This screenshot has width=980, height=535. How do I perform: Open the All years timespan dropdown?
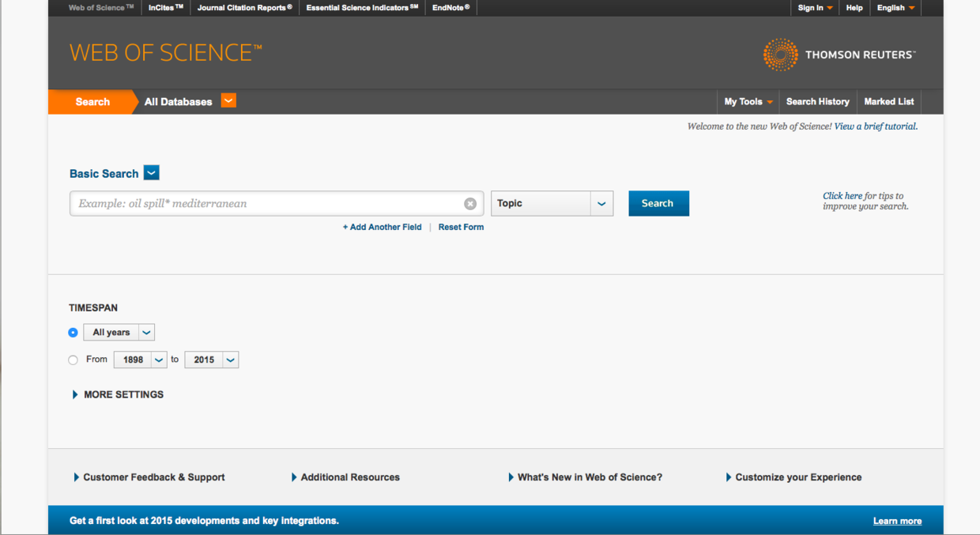click(119, 333)
